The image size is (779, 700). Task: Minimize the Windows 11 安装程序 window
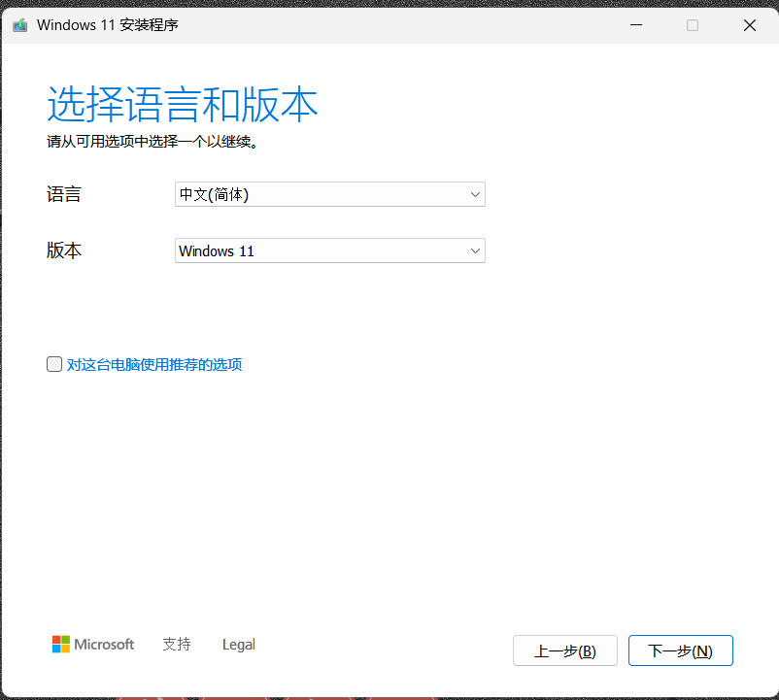636,25
